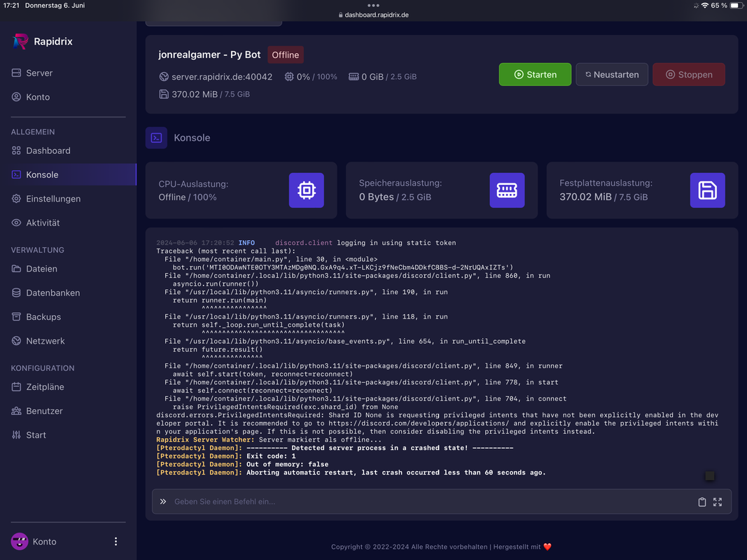Click the jonrealgamer - Py Bot title
Viewport: 747px width, 560px height.
pos(209,55)
